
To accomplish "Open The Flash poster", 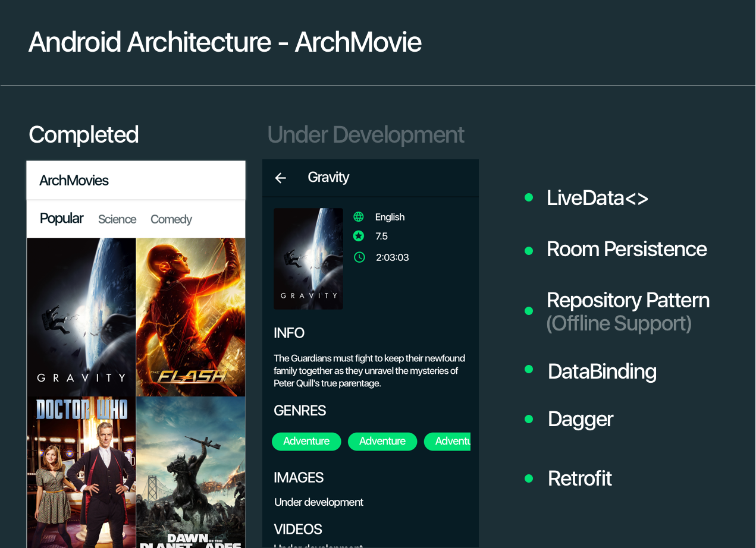I will (191, 317).
